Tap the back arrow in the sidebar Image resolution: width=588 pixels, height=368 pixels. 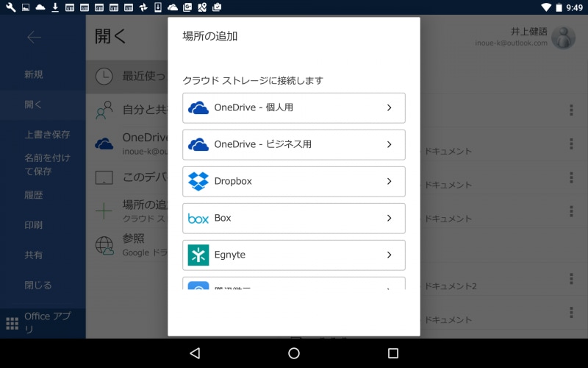pos(34,38)
